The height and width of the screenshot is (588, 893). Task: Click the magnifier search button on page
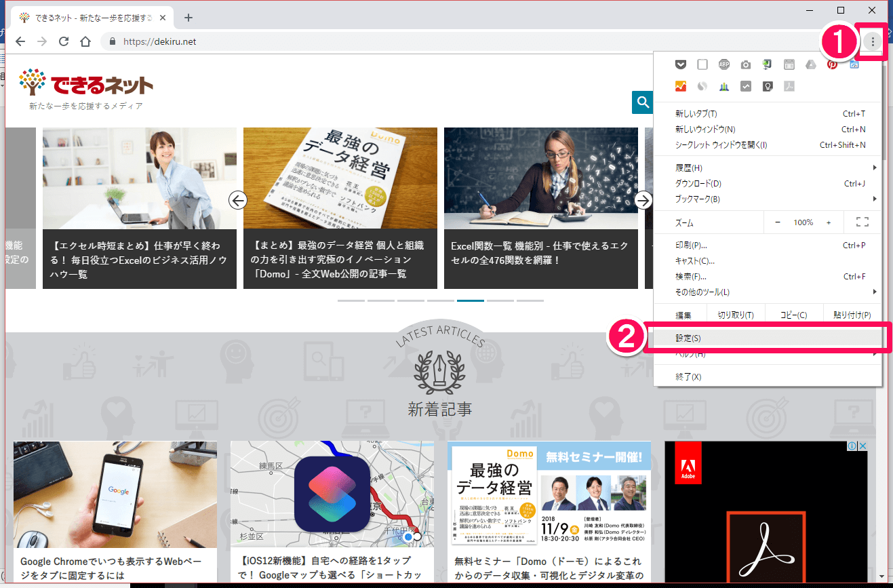coord(641,102)
